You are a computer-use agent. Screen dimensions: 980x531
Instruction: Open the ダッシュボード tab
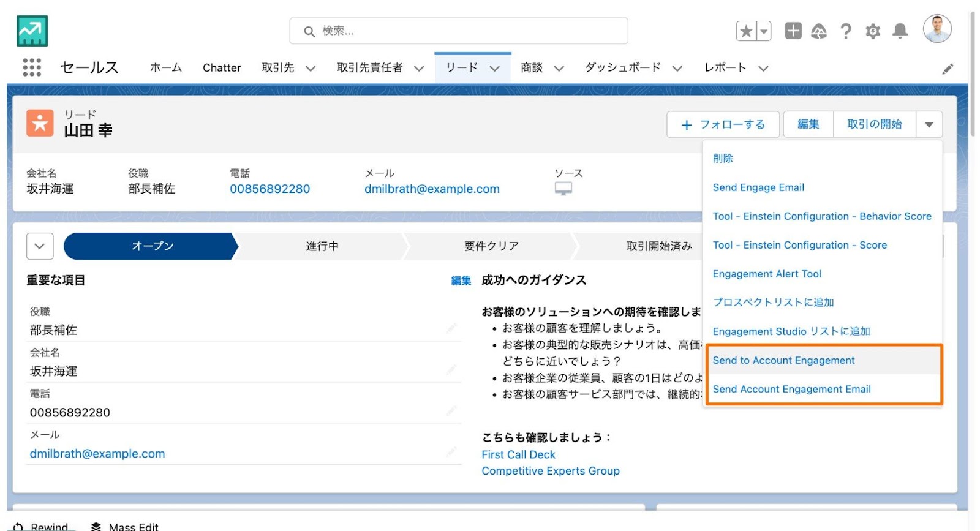[623, 67]
